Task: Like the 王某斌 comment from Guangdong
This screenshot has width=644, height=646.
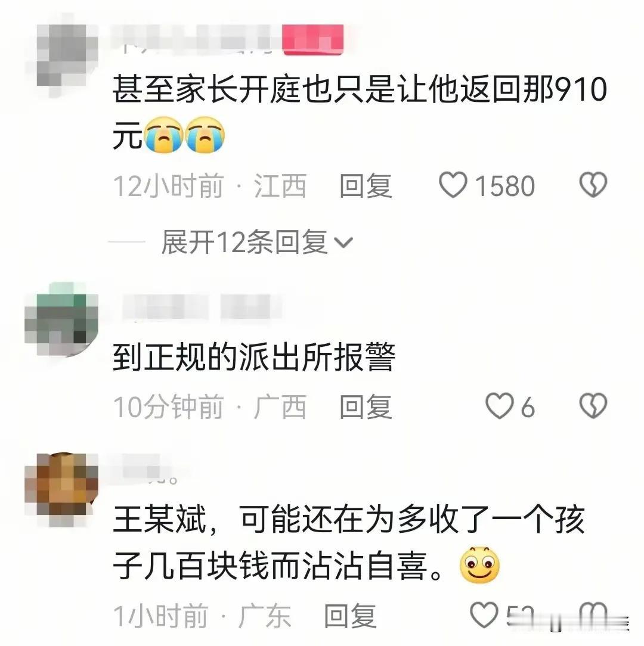Action: coord(484,614)
